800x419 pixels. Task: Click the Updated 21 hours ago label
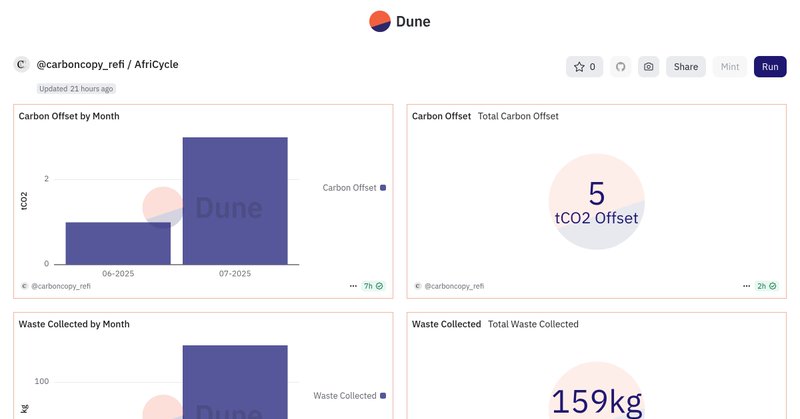coord(76,89)
